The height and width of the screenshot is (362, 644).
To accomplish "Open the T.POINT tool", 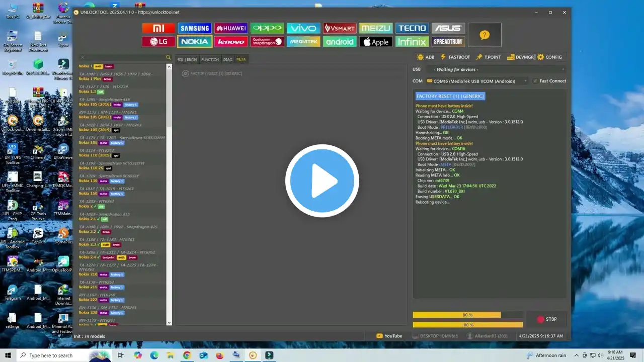I will pos(489,57).
